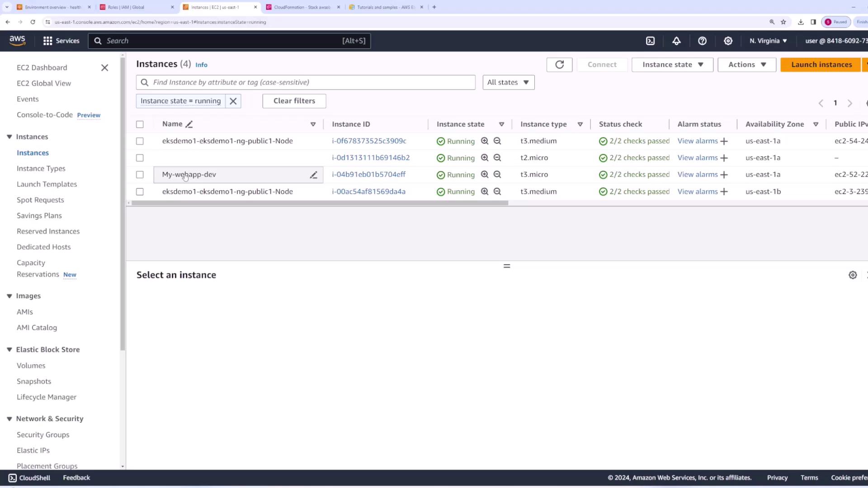This screenshot has width=868, height=488.
Task: Click zoom-in filter icon on first Running row
Action: (485, 141)
